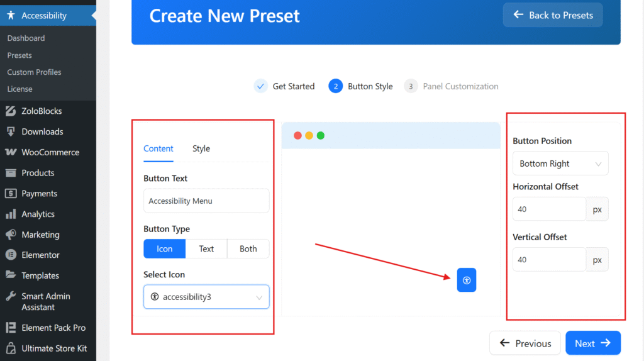Go Back to Presets
Image resolution: width=644 pixels, height=361 pixels.
(x=553, y=15)
